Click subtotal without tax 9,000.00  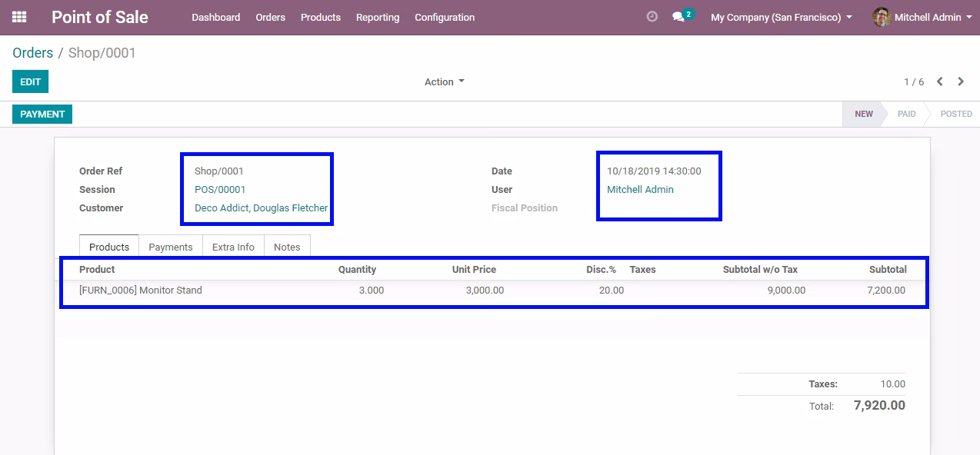pos(786,291)
